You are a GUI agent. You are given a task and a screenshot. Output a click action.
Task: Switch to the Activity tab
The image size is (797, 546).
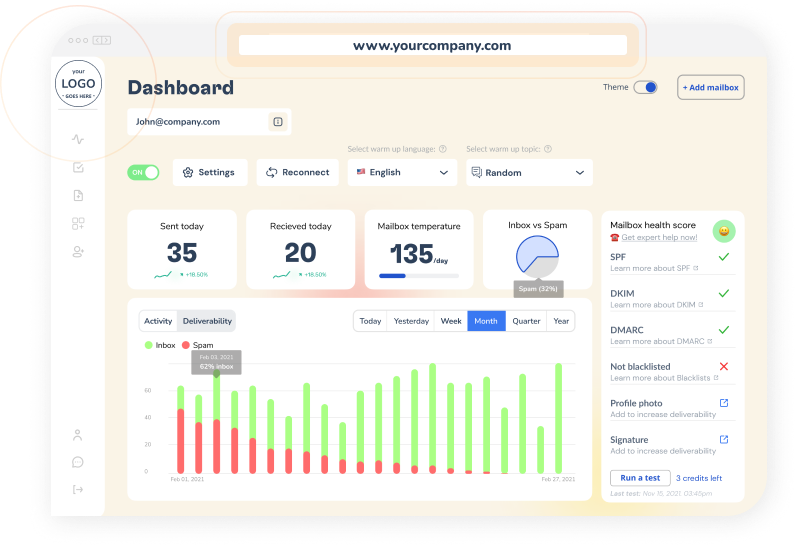click(x=158, y=321)
